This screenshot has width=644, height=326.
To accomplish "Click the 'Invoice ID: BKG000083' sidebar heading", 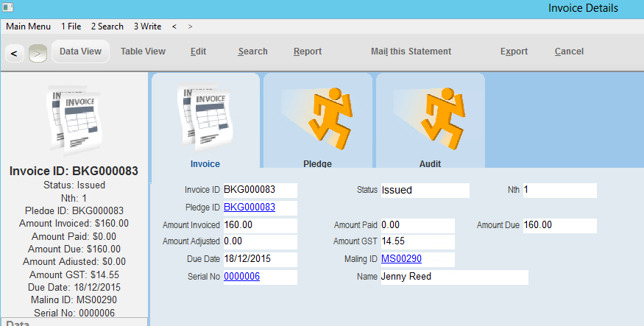I will tap(74, 171).
